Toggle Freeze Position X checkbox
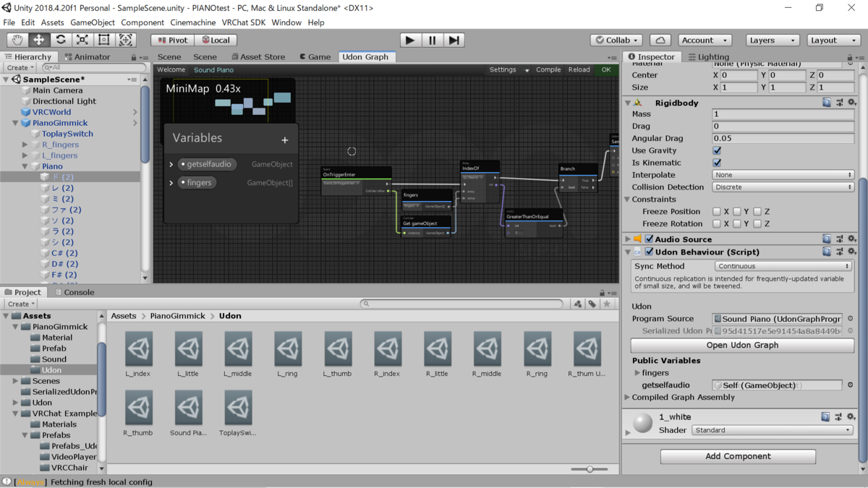 (717, 212)
